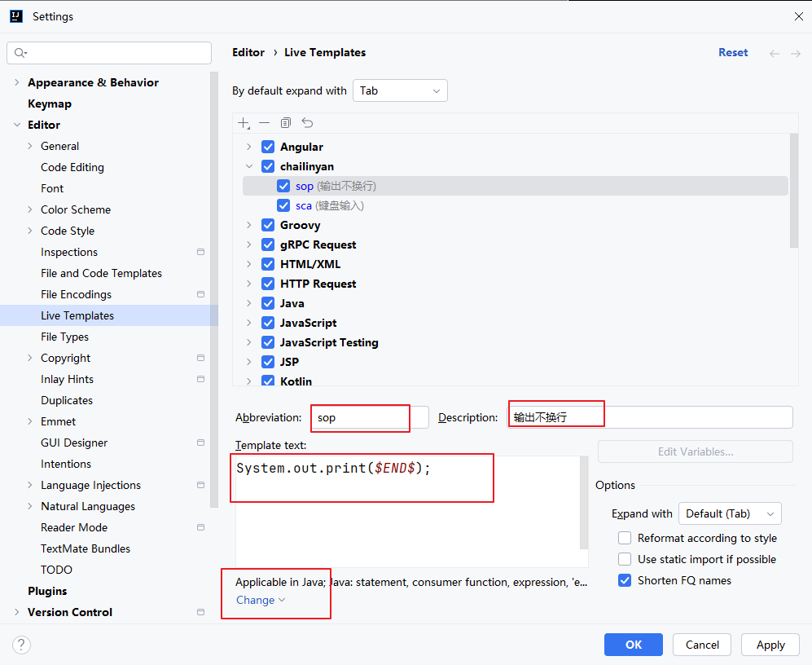
Task: Click the settings tree scrollbar
Action: tap(214, 290)
